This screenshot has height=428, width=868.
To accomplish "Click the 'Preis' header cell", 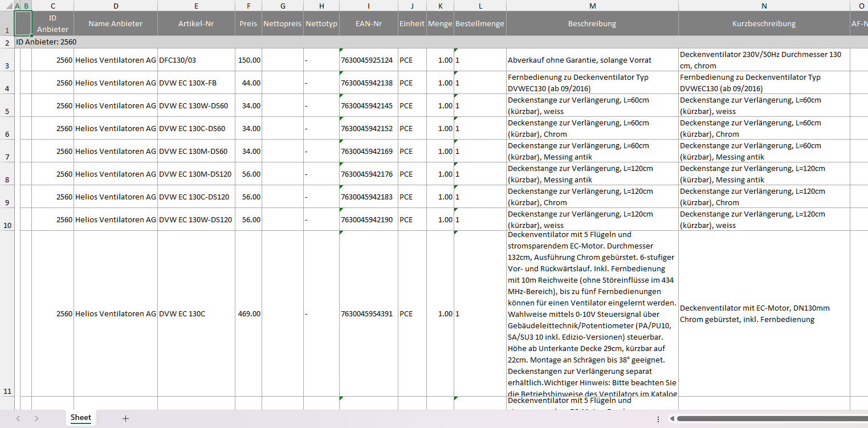I will (248, 23).
